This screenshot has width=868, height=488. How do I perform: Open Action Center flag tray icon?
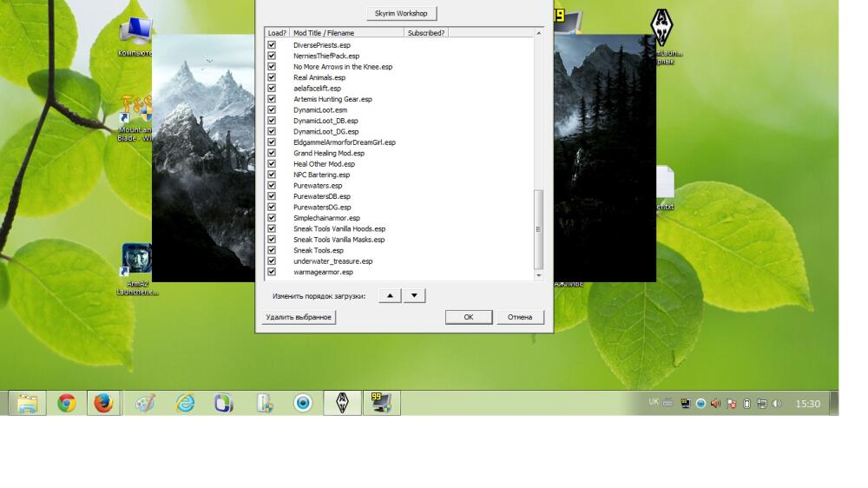click(x=731, y=404)
